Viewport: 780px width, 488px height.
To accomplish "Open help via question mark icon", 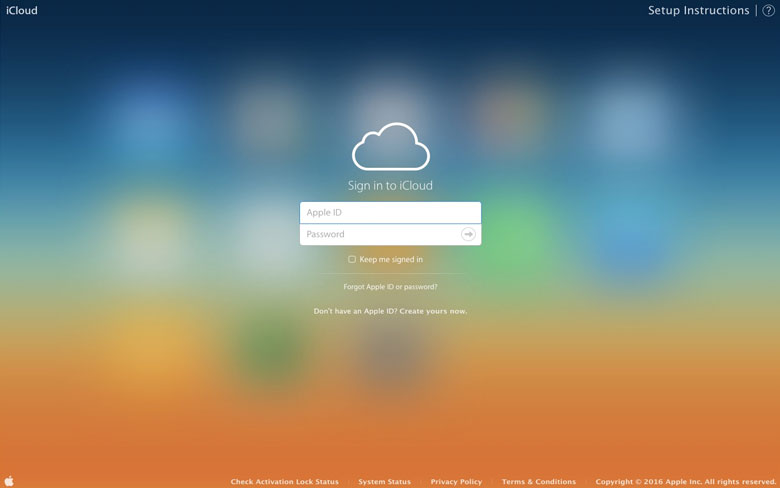I will pyautogui.click(x=768, y=10).
